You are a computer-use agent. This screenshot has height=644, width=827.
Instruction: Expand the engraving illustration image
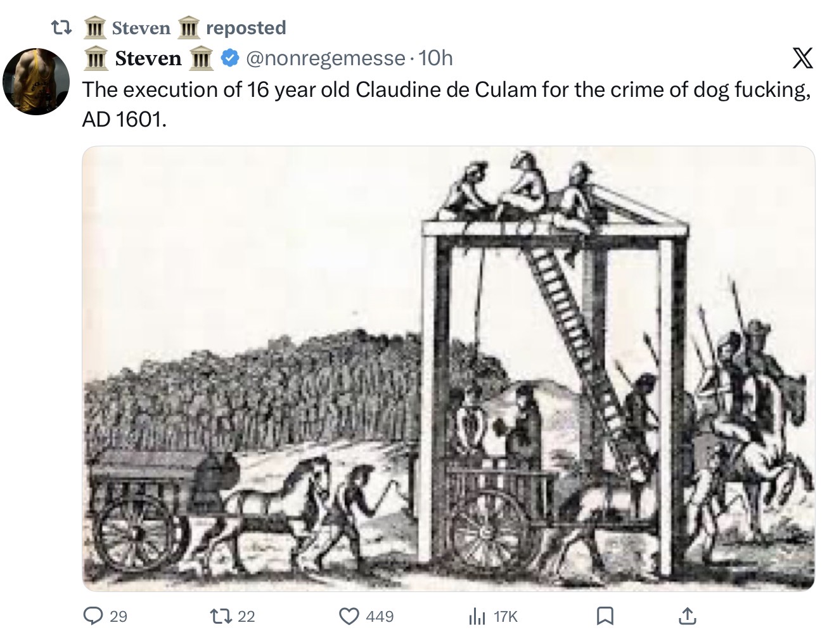[x=448, y=369]
